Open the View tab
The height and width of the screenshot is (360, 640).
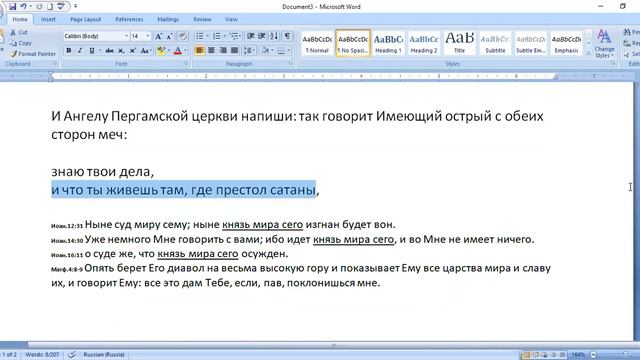coord(231,19)
